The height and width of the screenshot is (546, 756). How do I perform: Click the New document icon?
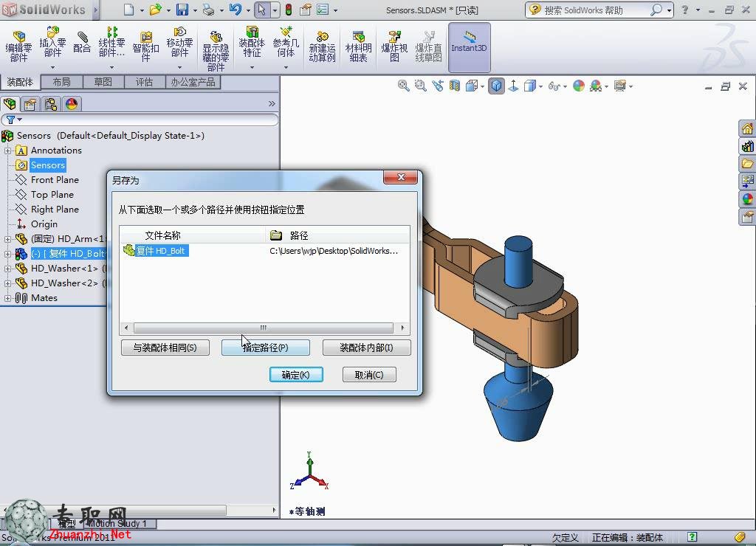point(128,9)
